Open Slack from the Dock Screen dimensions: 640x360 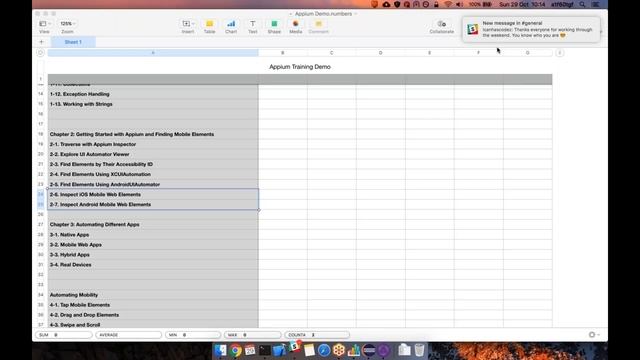[294, 348]
